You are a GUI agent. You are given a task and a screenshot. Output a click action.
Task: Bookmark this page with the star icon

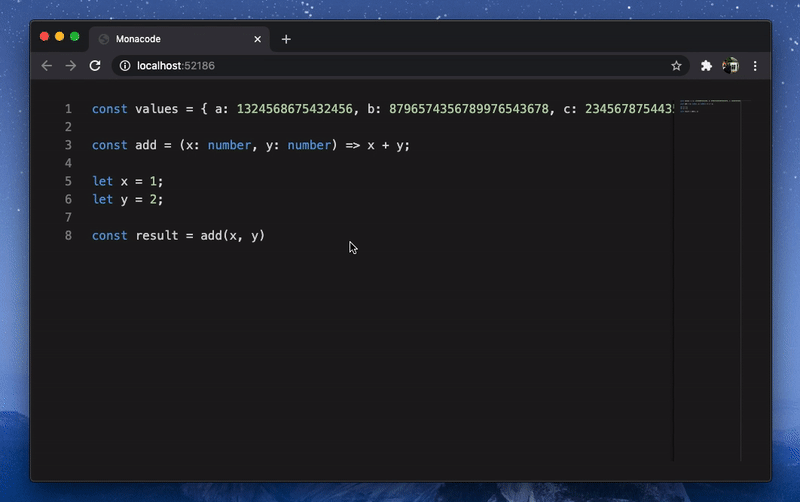[x=676, y=66]
